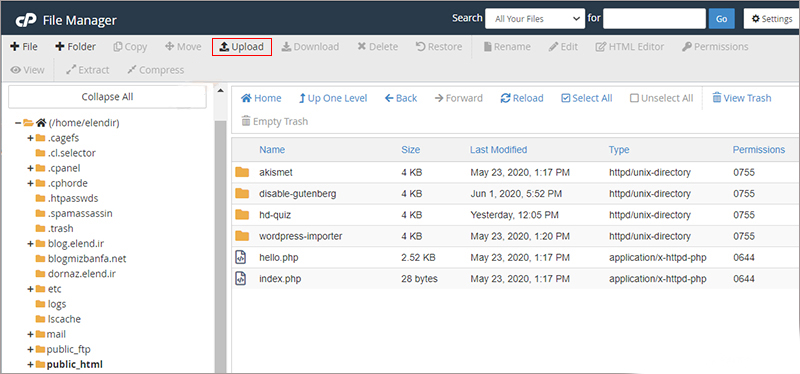Click the Collapse All button

[108, 97]
